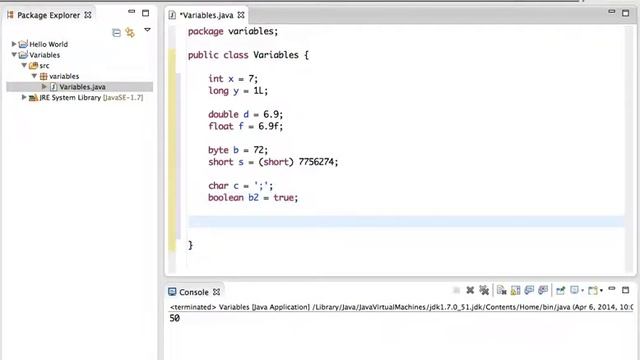Select Variables.java in Package Explorer
Screen dimensions: 640x360
[x=82, y=87]
